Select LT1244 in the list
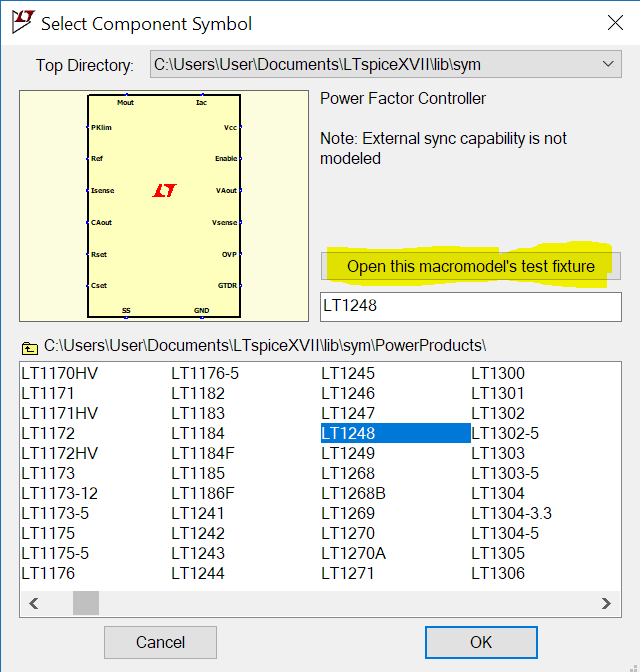This screenshot has width=640, height=672. (198, 573)
